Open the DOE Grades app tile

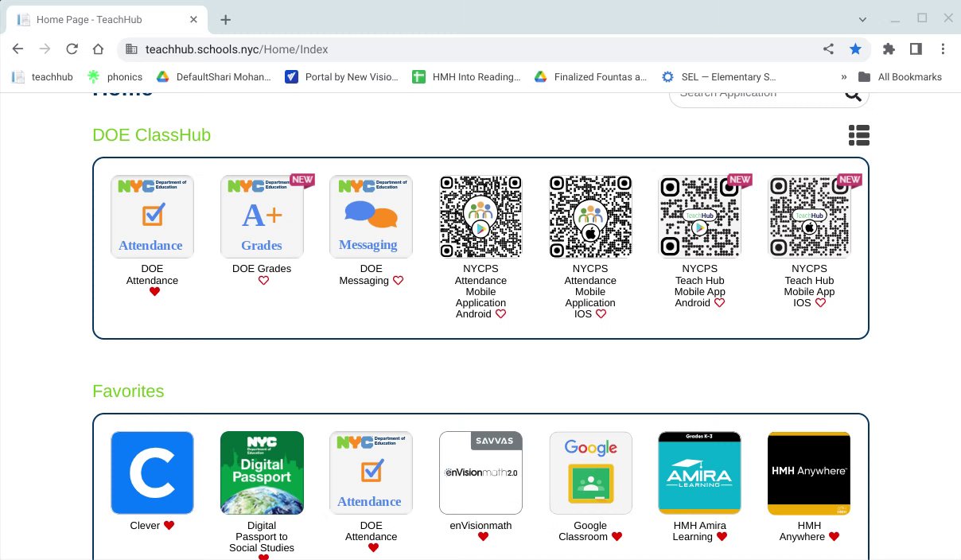tap(262, 217)
